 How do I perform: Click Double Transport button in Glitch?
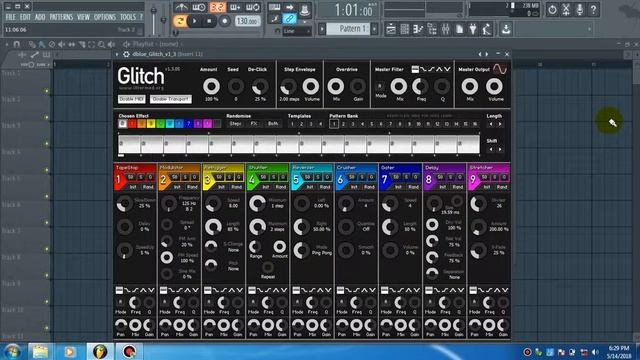pos(171,99)
